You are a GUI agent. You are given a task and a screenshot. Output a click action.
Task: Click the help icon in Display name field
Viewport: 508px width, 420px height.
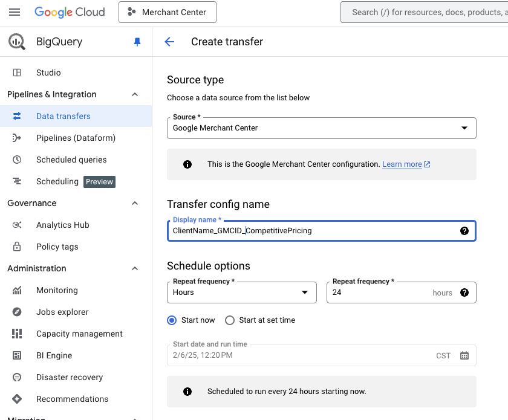(x=464, y=231)
